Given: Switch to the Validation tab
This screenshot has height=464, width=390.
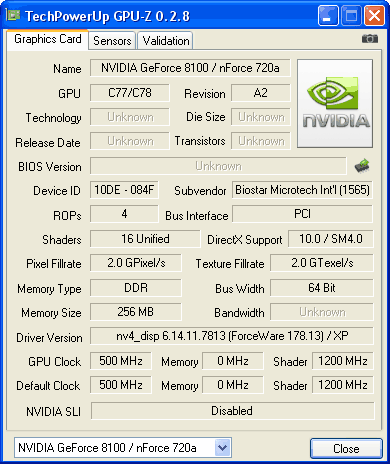Looking at the screenshot, I should click(x=165, y=41).
